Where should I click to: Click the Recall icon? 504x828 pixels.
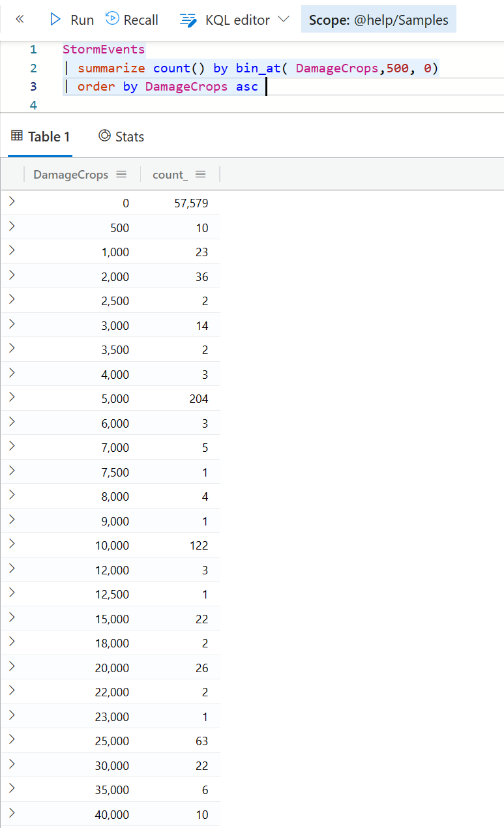[112, 20]
